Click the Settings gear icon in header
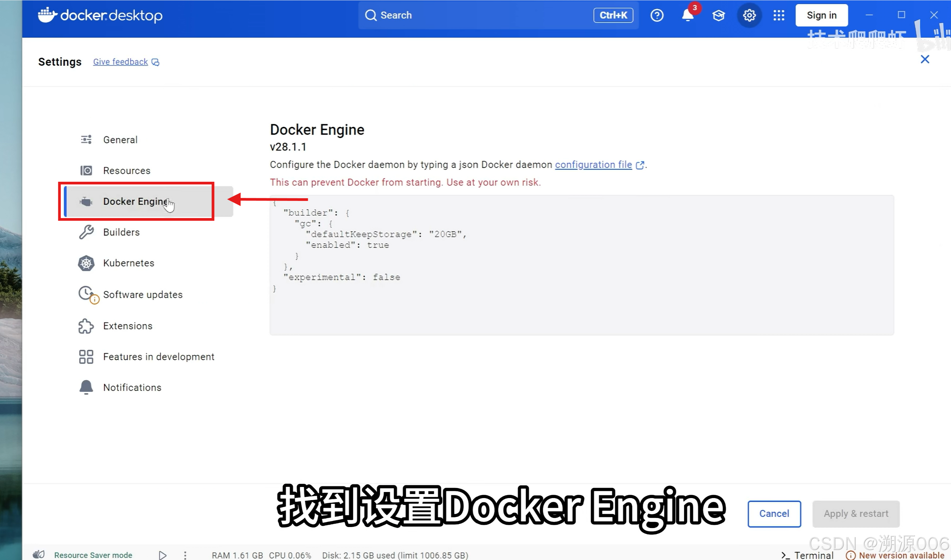 [x=749, y=15]
